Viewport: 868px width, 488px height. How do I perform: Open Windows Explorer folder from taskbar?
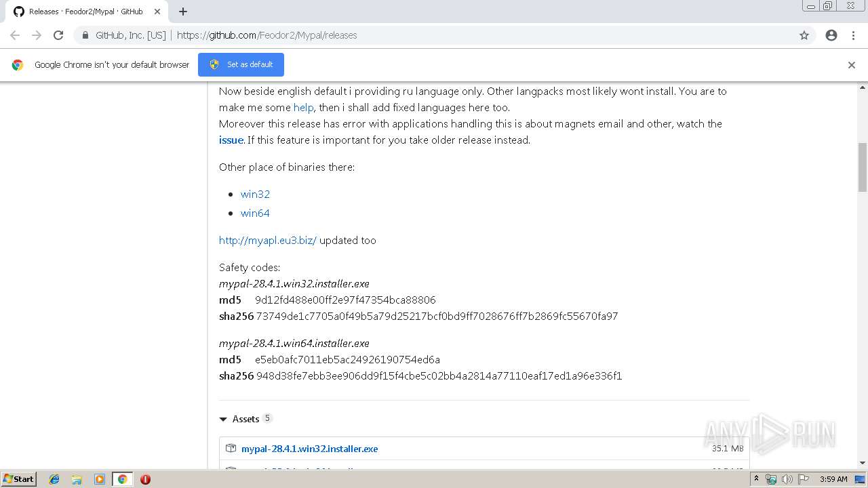(77, 479)
